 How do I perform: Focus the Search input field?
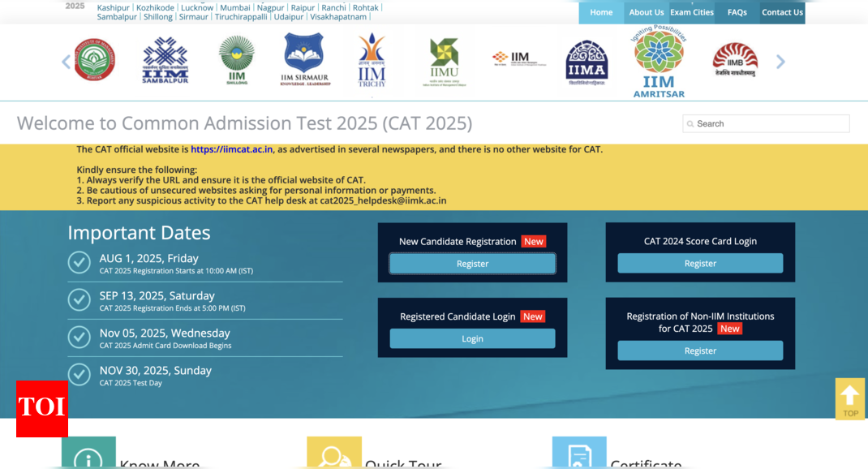(766, 123)
